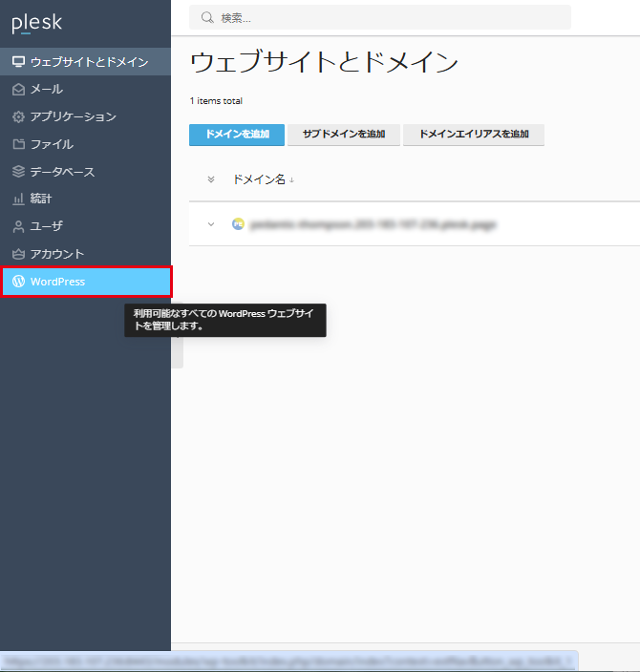Click the domain favicon icon in the list row
Screen dimensions: 640x672
(238, 223)
